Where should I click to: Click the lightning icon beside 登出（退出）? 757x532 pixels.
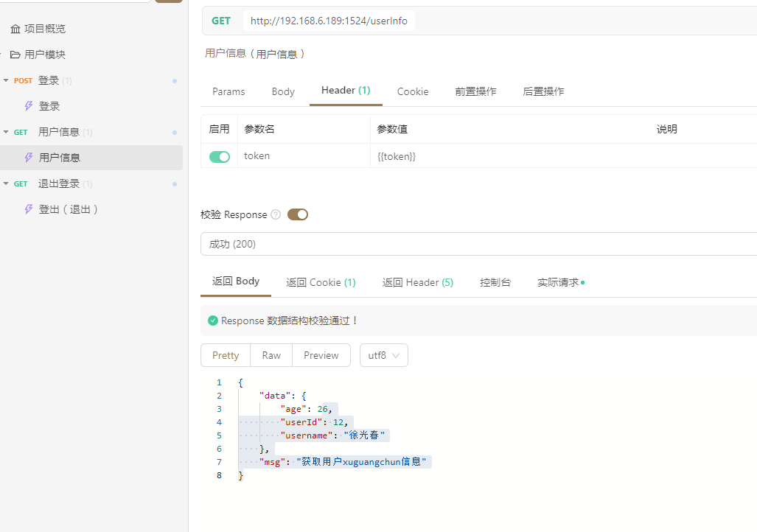pyautogui.click(x=29, y=209)
